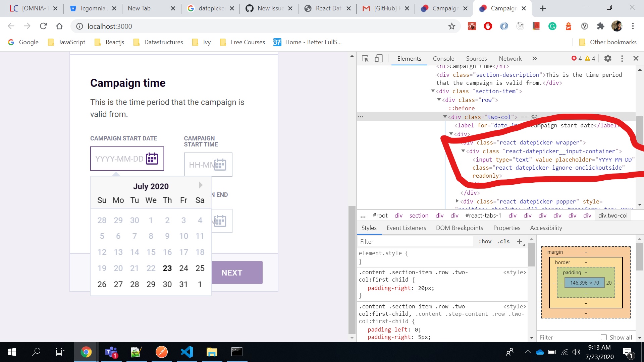Screen dimensions: 644x362
Task: Select the inspect element tool in DevTools
Action: [365, 58]
